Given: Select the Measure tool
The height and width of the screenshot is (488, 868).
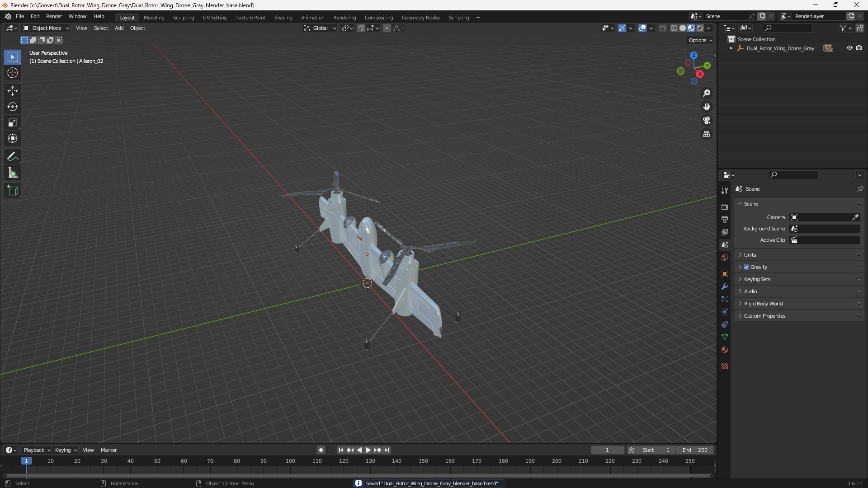Looking at the screenshot, I should 13,173.
